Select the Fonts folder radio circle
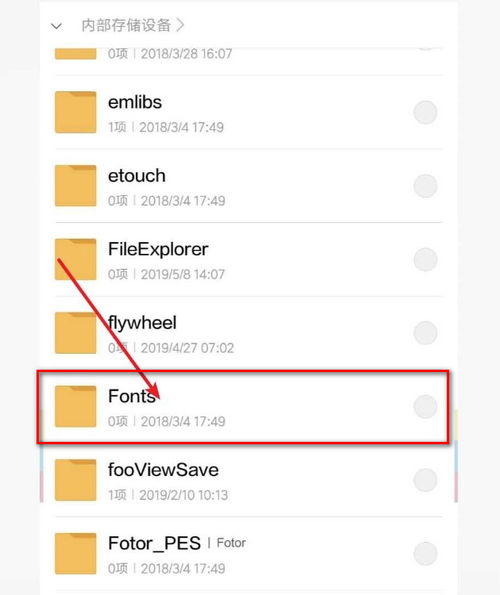Viewport: 500px width, 595px height. (425, 407)
